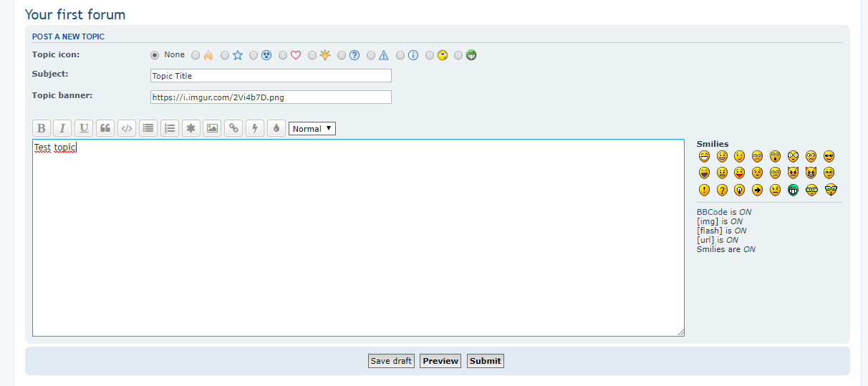Insert the sunglasses cool smiley
868x386 pixels.
pos(829,156)
